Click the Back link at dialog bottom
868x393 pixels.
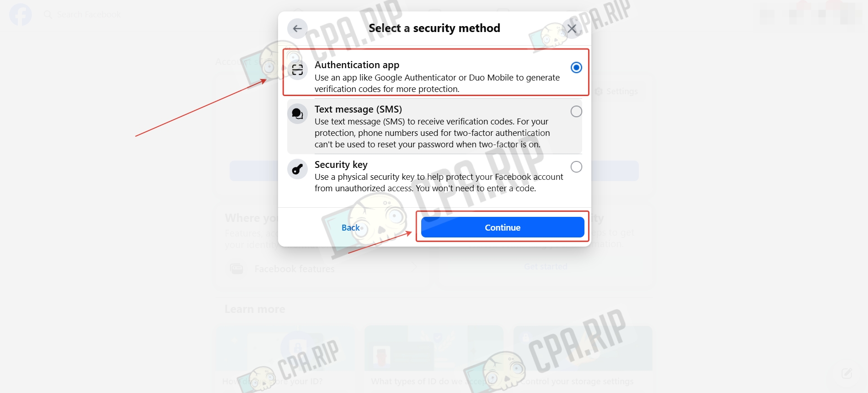point(351,227)
